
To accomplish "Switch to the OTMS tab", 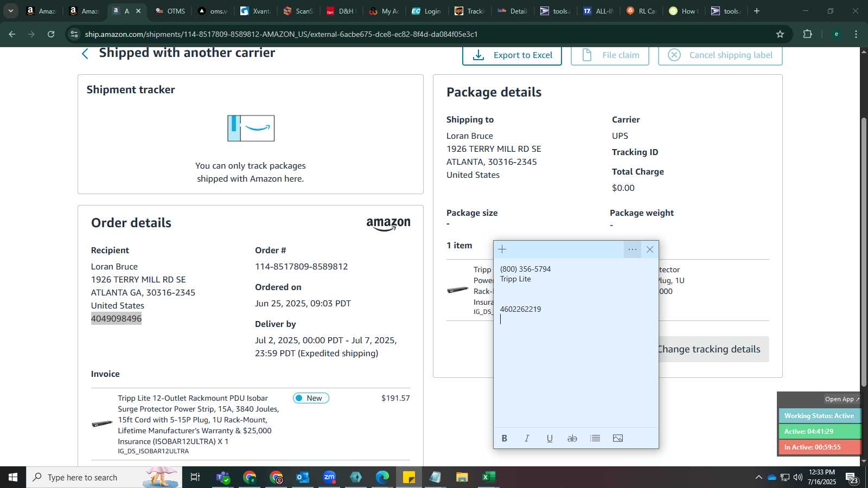I will tap(170, 11).
